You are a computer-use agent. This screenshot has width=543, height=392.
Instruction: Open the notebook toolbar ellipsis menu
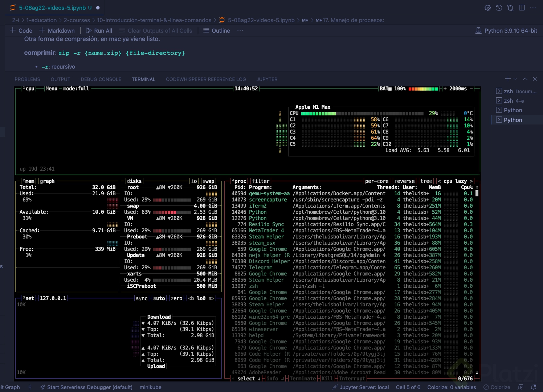[240, 30]
